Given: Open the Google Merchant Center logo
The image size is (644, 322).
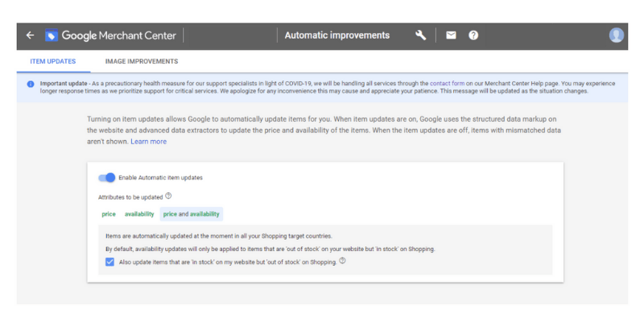Looking at the screenshot, I should point(52,35).
